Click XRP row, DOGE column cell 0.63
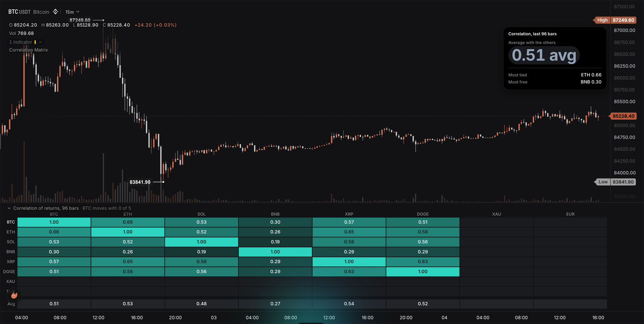This screenshot has height=324, width=644. (423, 262)
